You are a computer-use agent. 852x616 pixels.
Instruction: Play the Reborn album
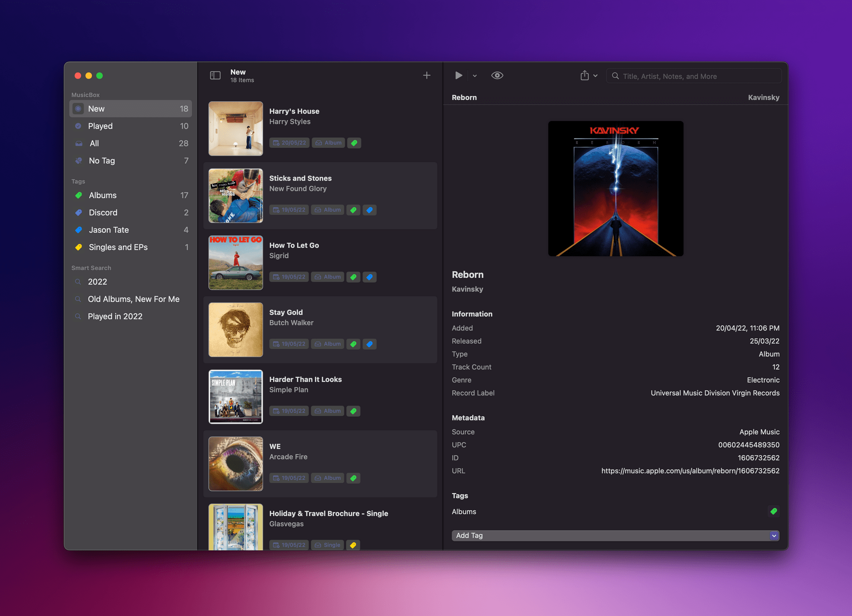(x=458, y=75)
